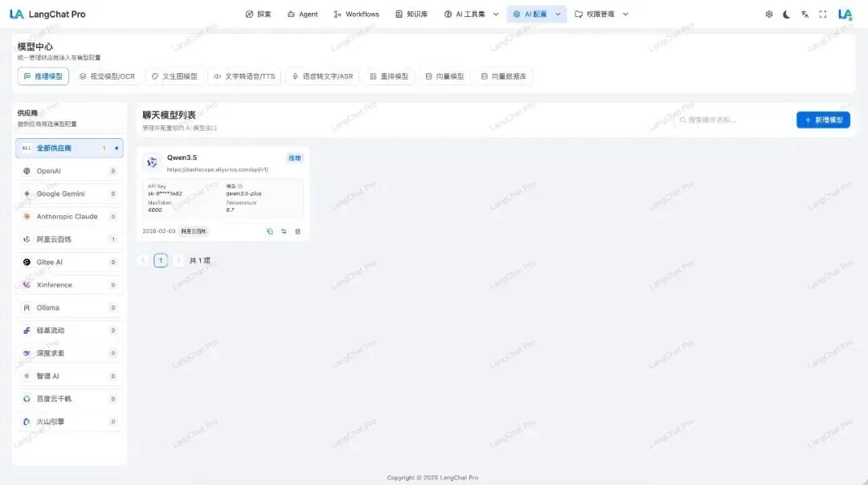The width and height of the screenshot is (868, 485).
Task: Click the model ID value qwen3.5-plus
Action: pos(244,194)
